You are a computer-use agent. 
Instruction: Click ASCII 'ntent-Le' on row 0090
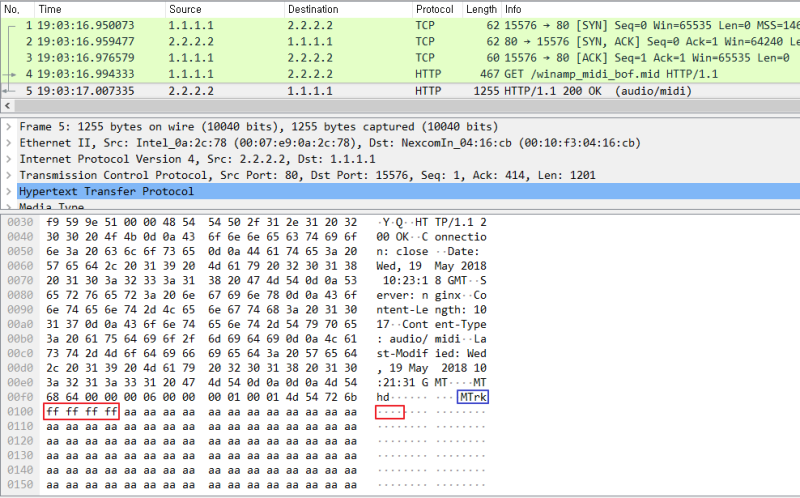pyautogui.click(x=403, y=310)
